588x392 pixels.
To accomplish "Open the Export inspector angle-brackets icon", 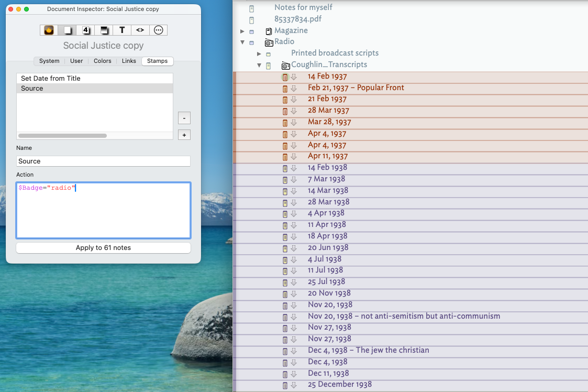I will pyautogui.click(x=140, y=30).
